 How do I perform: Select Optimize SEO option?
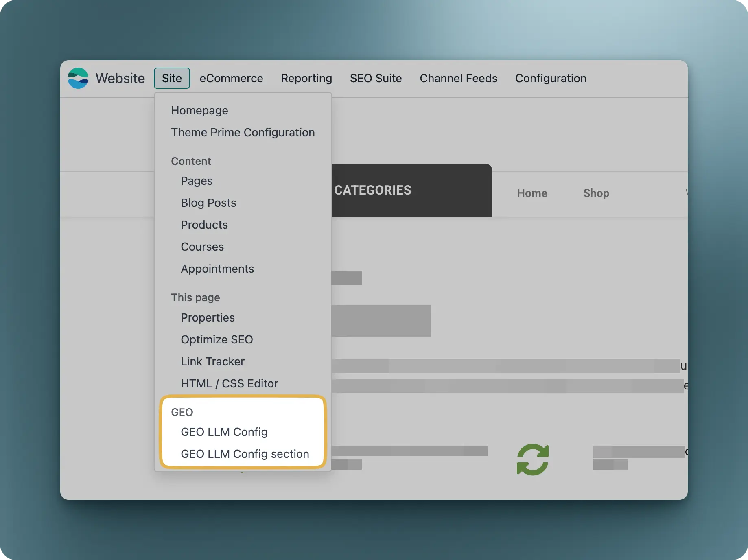coord(217,339)
